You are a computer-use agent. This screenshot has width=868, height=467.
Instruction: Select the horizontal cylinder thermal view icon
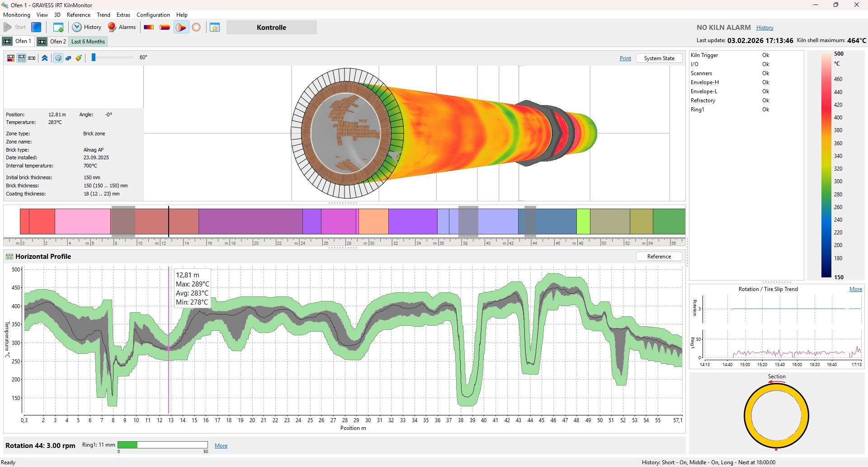165,27
